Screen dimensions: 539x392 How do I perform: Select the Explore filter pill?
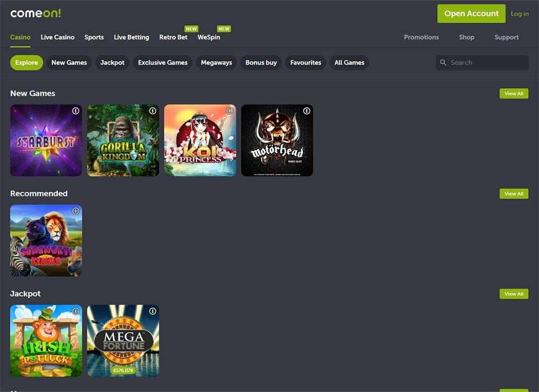tap(26, 62)
